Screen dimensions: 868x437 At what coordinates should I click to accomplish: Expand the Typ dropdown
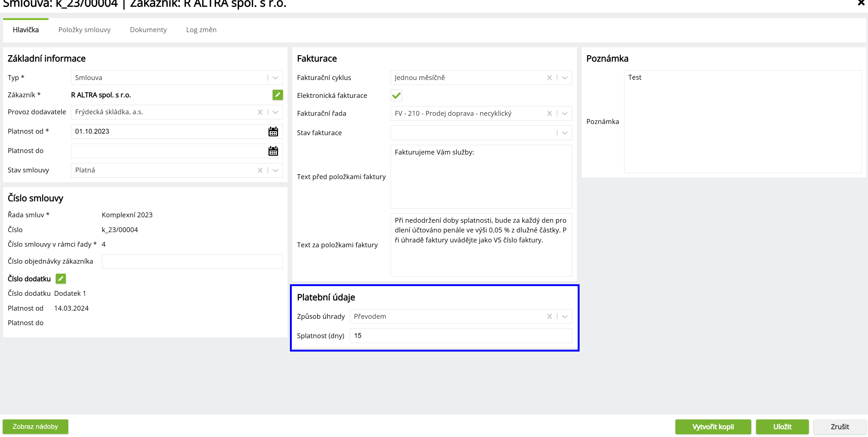pos(275,78)
